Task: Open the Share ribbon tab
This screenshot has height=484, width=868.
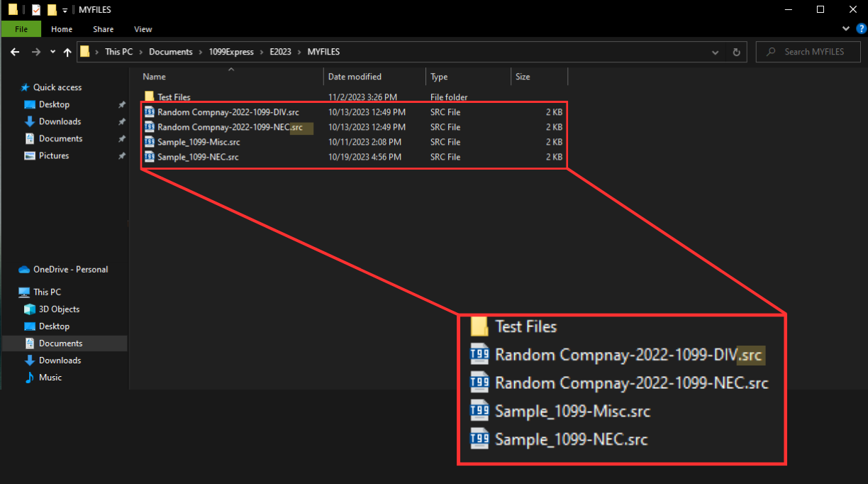Action: click(x=103, y=29)
